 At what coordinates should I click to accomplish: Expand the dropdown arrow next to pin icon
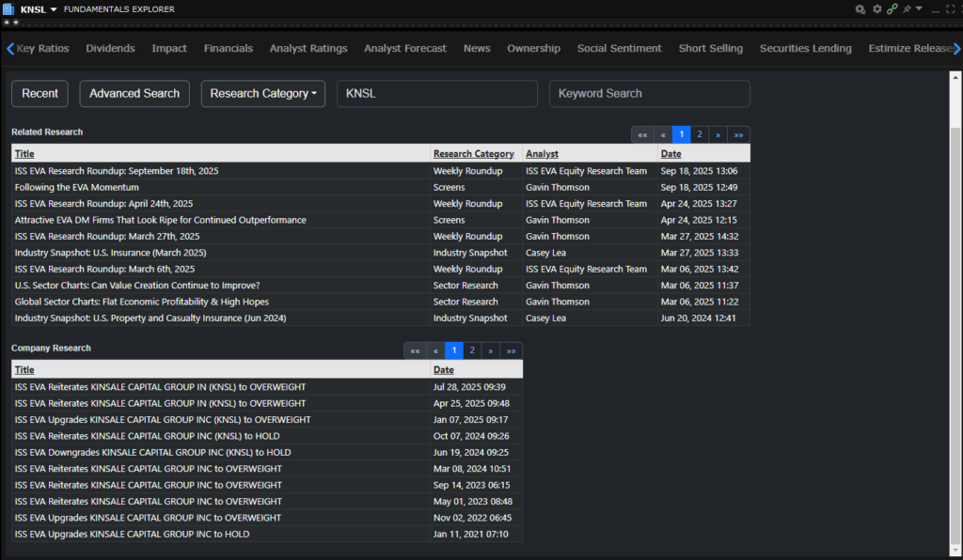[919, 8]
